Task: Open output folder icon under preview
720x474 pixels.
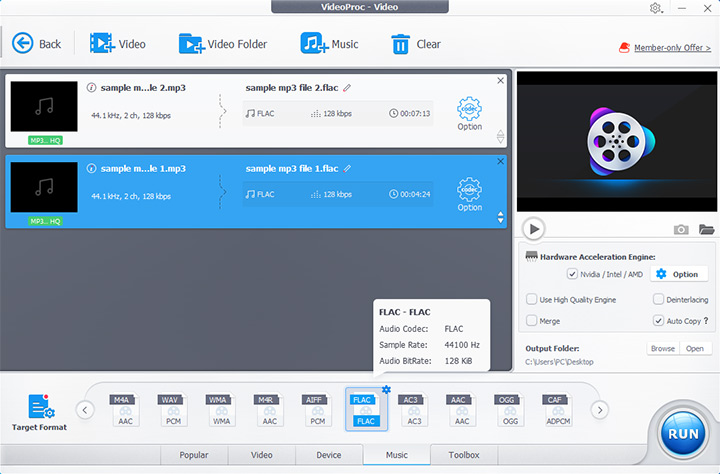Action: click(706, 229)
